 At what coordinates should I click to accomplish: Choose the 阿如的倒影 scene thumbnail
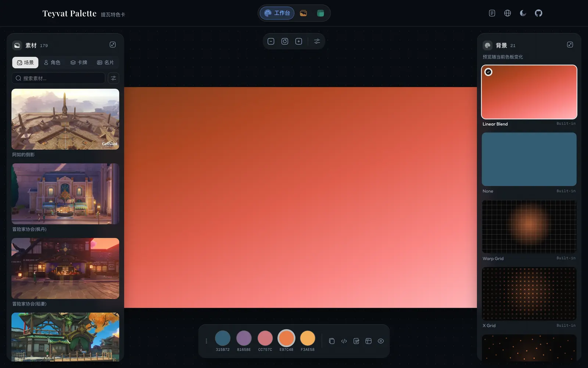coord(65,119)
